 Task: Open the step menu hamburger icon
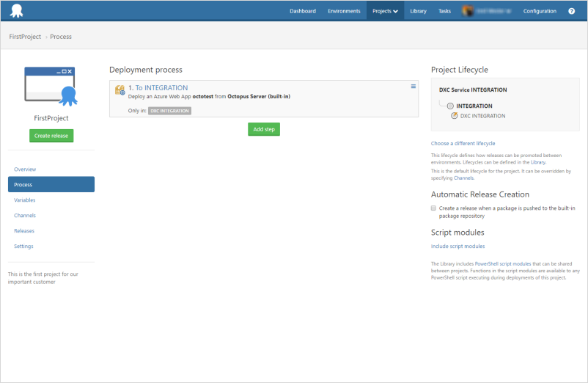click(x=414, y=87)
